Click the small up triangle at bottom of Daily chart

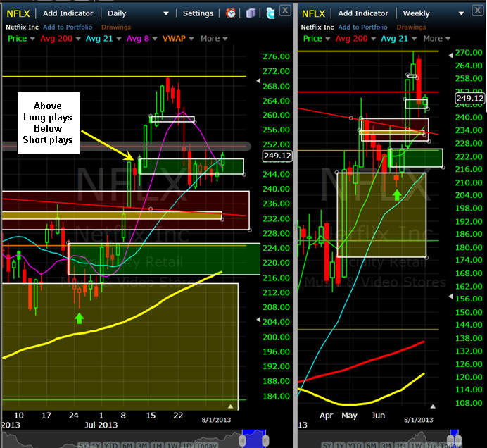point(230,406)
